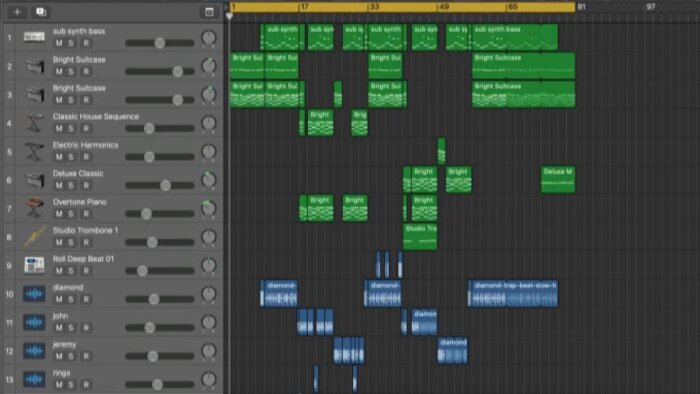Click the Roll Deep Beat 01 track name
Image resolution: width=700 pixels, height=394 pixels.
coord(83,259)
